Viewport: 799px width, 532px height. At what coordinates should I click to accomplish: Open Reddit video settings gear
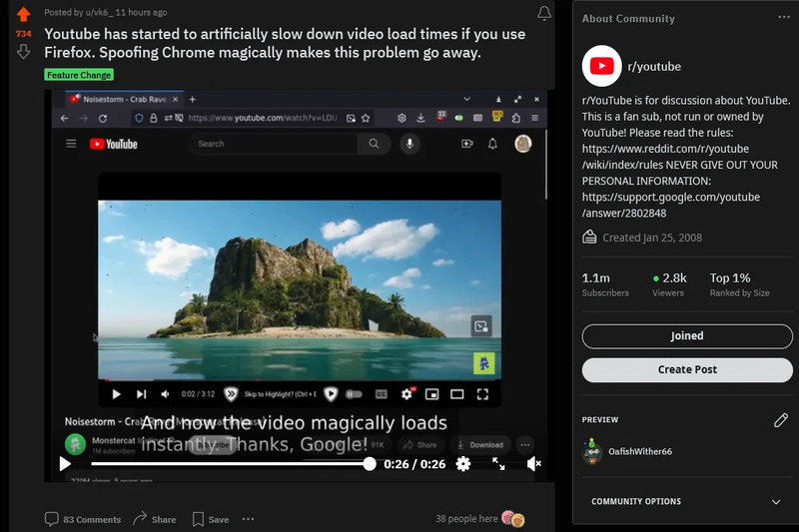[x=463, y=464]
